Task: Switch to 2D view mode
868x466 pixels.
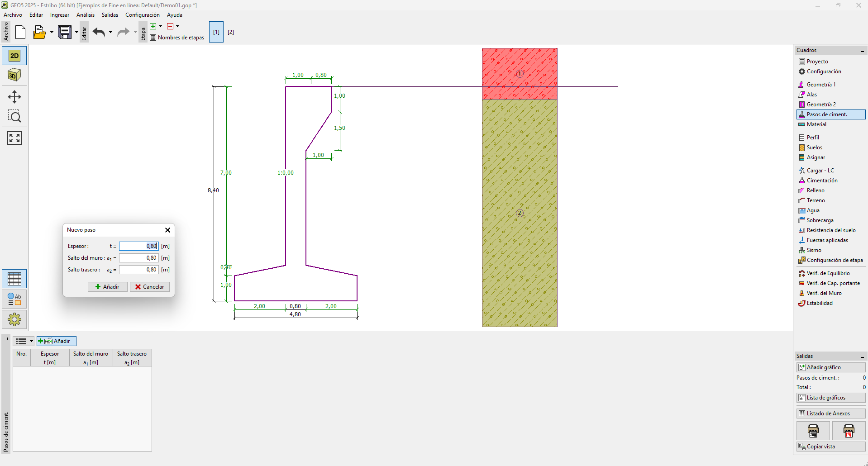Action: (14, 56)
